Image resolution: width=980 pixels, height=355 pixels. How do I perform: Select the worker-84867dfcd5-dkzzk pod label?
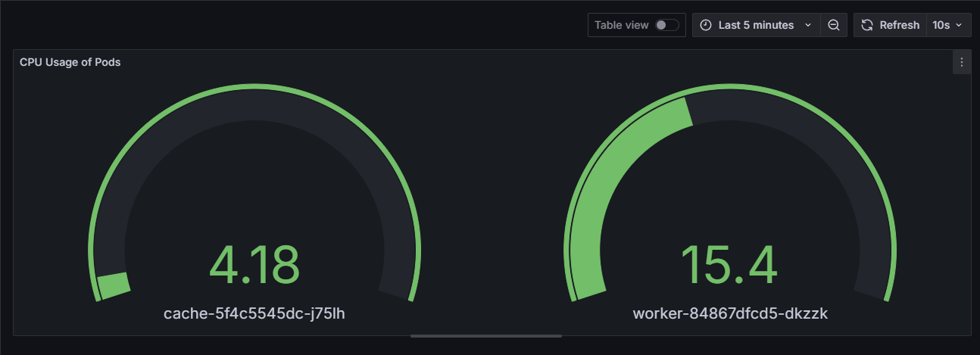[x=729, y=313]
